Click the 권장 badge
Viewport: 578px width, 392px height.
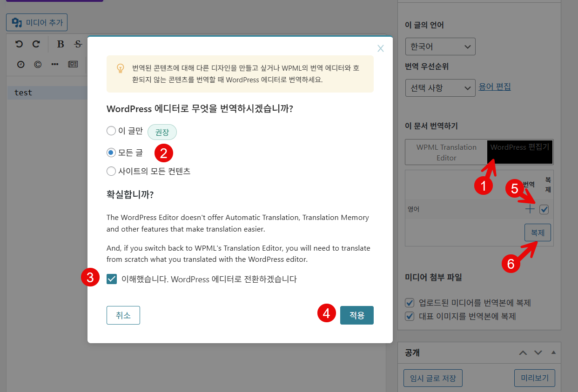point(162,132)
